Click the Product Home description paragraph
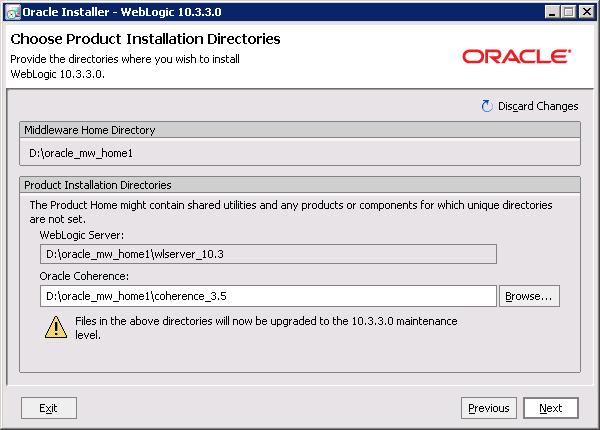 click(x=291, y=212)
